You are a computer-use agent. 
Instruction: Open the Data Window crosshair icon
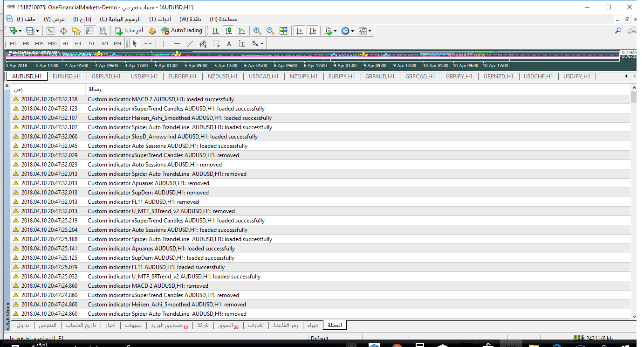pyautogui.click(x=63, y=31)
